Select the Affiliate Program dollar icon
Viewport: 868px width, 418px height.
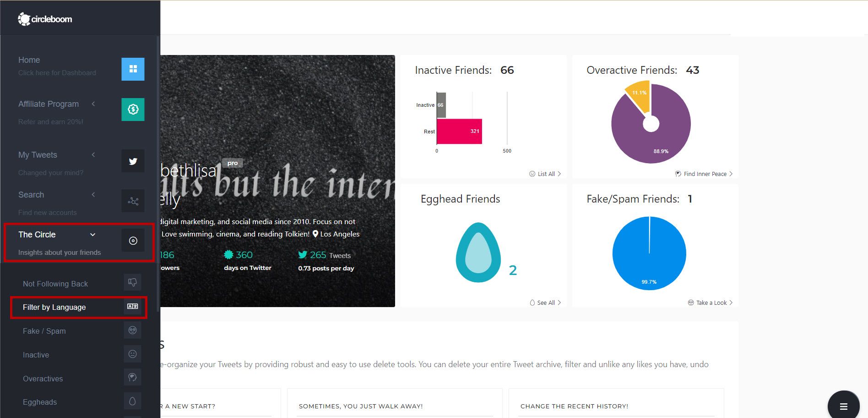point(132,109)
